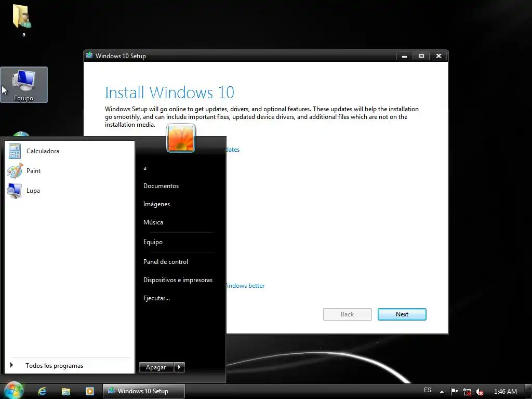Launch Windows Media Player from taskbar
532x399 pixels.
[90, 391]
